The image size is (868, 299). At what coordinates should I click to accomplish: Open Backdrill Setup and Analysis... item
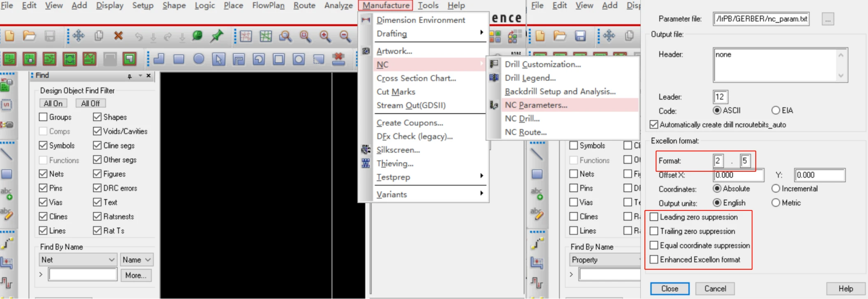click(x=560, y=91)
